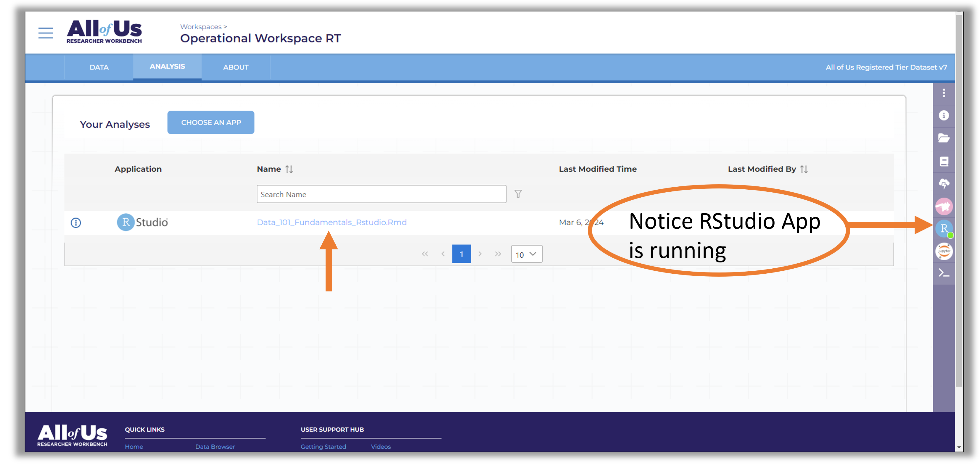Sort by Name using the sort arrows
Screen dimensions: 980x471
(x=289, y=169)
